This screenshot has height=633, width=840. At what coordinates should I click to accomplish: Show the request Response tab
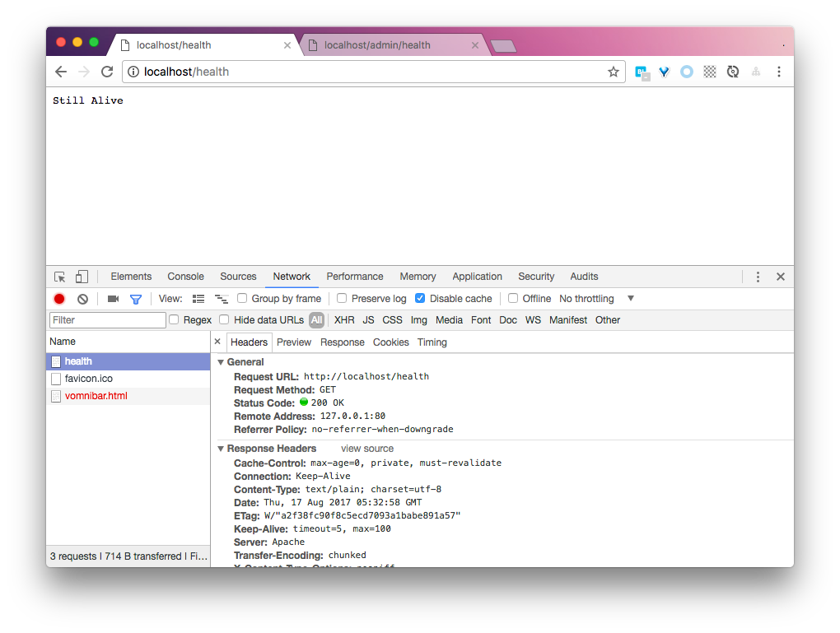(343, 342)
